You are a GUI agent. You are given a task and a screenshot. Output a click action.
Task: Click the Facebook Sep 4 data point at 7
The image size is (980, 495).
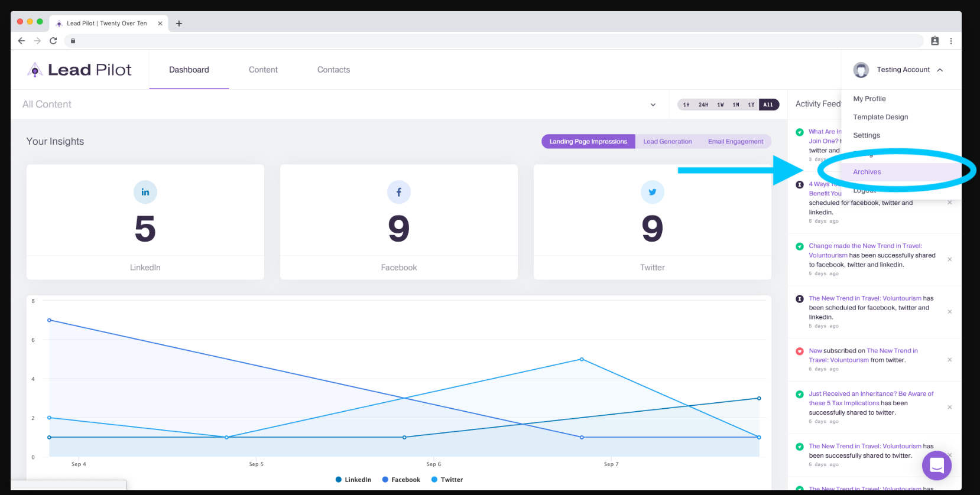pyautogui.click(x=49, y=320)
